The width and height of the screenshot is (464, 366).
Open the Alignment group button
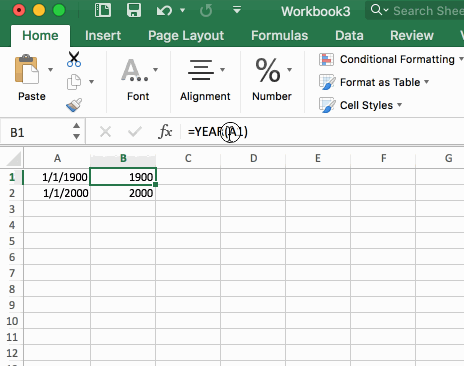[200, 70]
